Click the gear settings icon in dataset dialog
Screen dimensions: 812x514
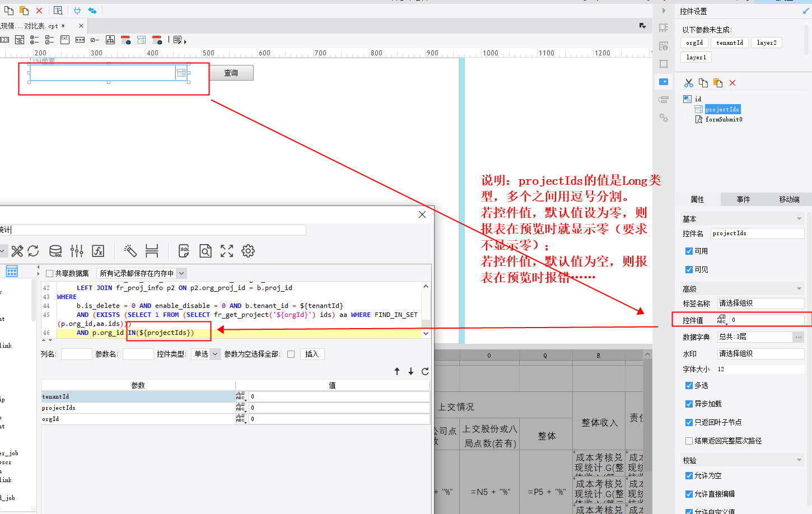pyautogui.click(x=248, y=251)
